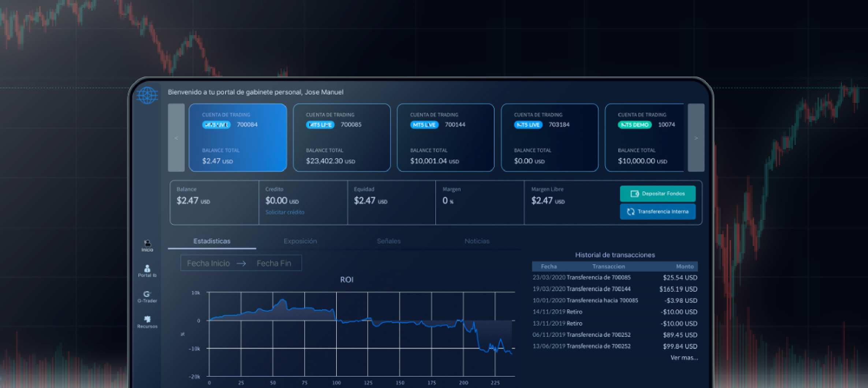The height and width of the screenshot is (388, 868).
Task: Select trading account 703184 card
Action: [550, 138]
